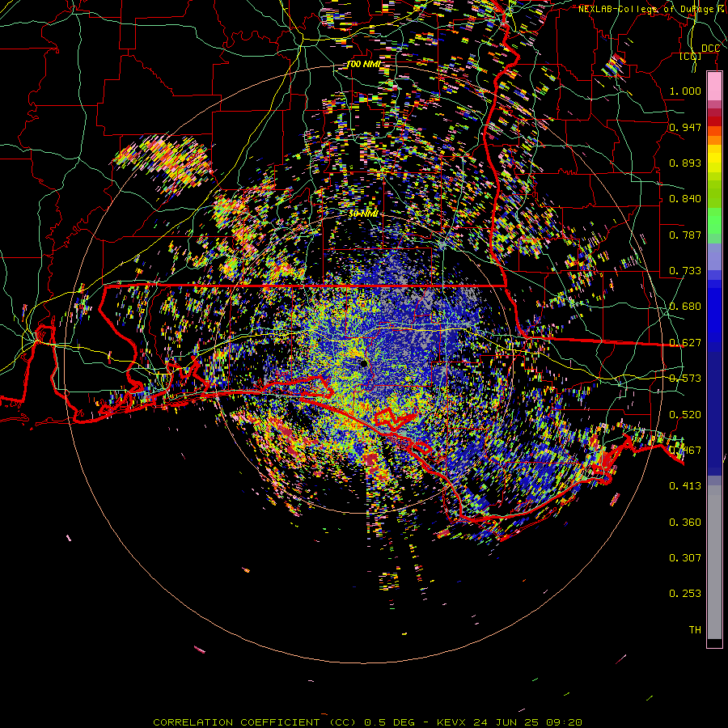Click the 0.413 scale value
728x728 pixels.
tap(685, 486)
